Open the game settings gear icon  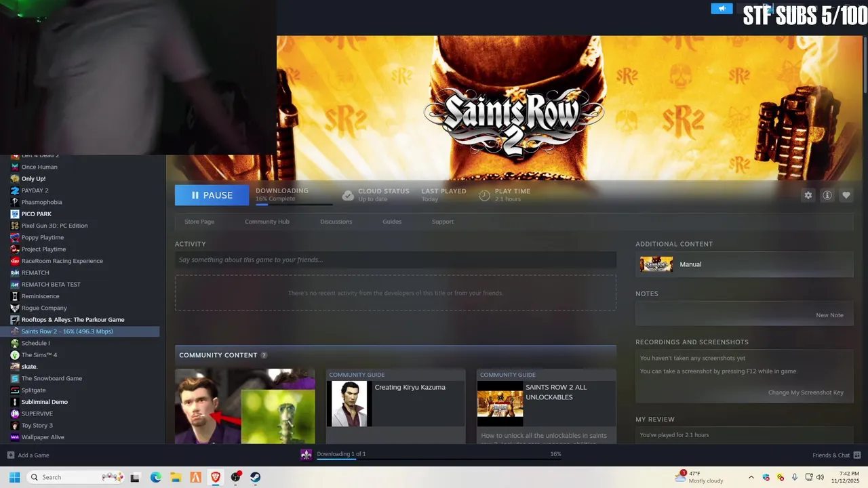click(808, 195)
